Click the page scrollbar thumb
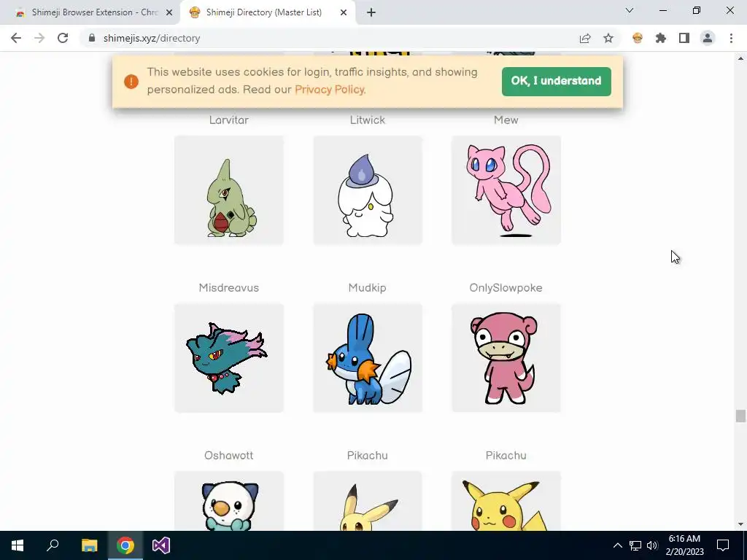 tap(740, 416)
